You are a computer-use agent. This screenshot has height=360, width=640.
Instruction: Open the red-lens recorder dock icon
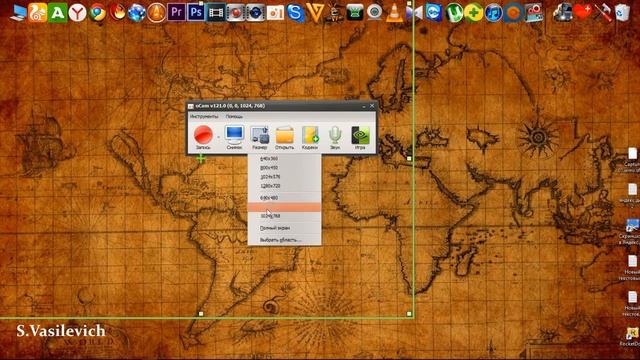pos(236,13)
